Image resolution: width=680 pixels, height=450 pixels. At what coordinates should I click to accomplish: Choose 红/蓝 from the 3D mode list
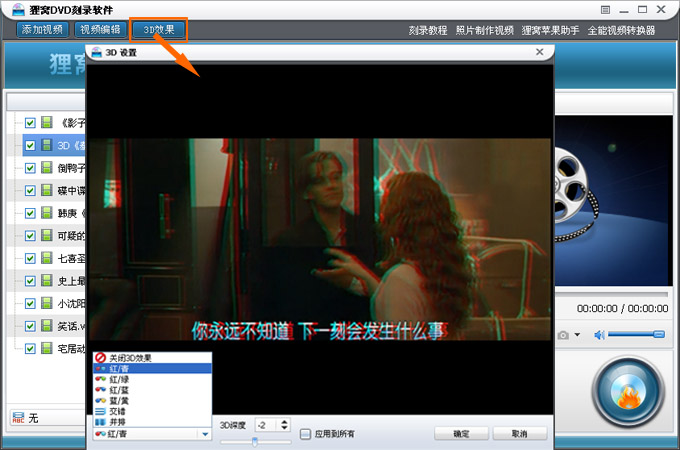[152, 390]
